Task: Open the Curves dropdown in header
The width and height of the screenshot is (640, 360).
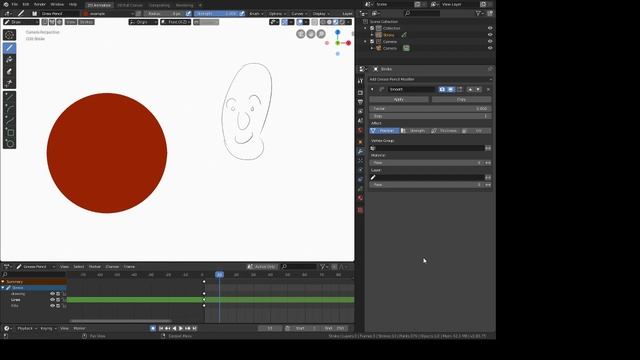Action: pyautogui.click(x=299, y=13)
